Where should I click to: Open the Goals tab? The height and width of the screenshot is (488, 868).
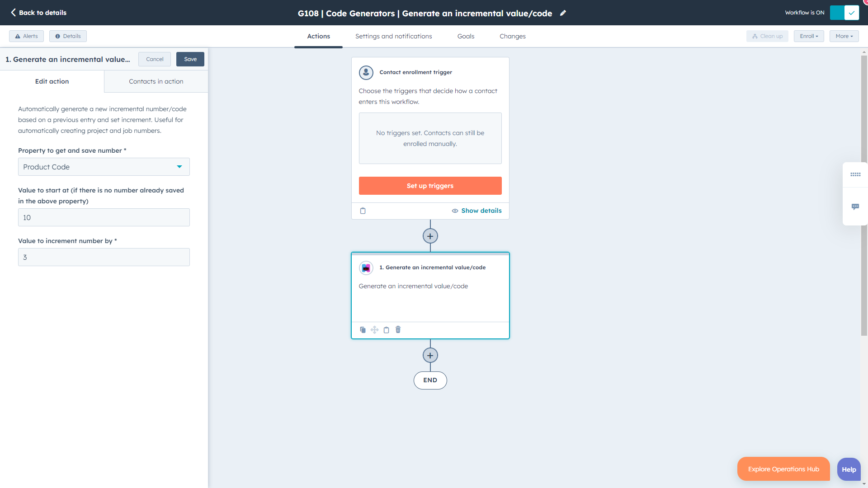[466, 36]
